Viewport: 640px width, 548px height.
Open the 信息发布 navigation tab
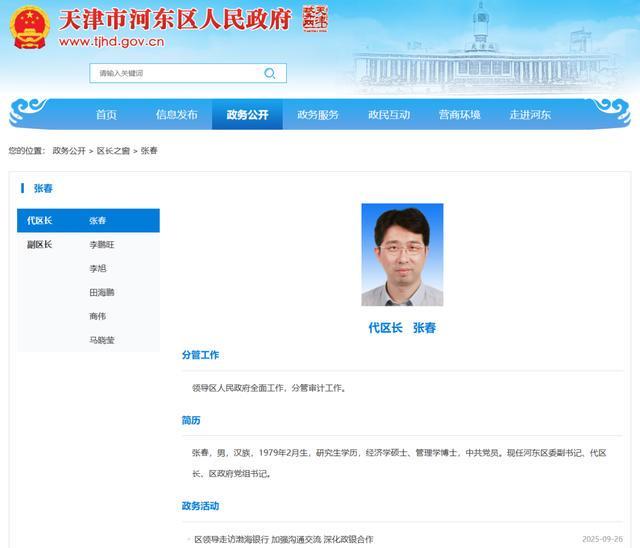pos(176,115)
